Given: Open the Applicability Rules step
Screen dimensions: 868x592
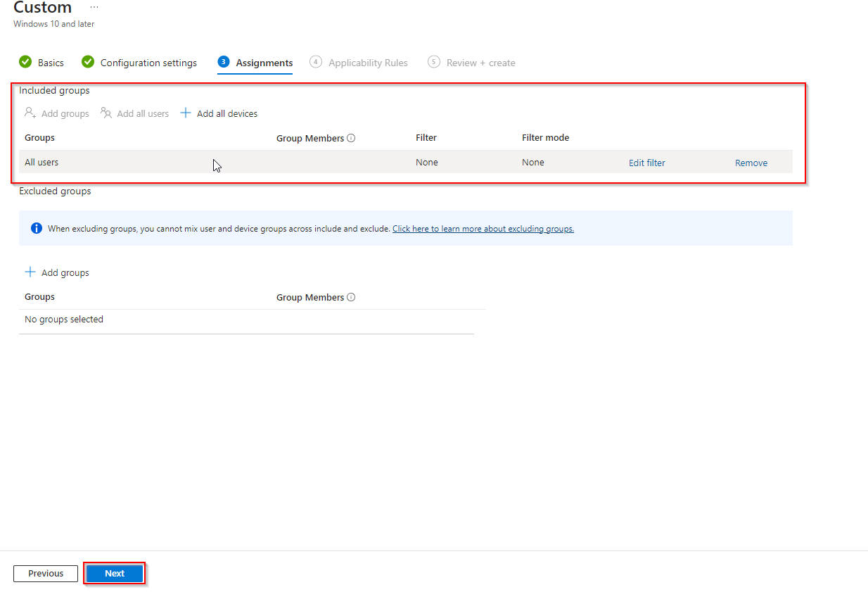Looking at the screenshot, I should click(366, 63).
